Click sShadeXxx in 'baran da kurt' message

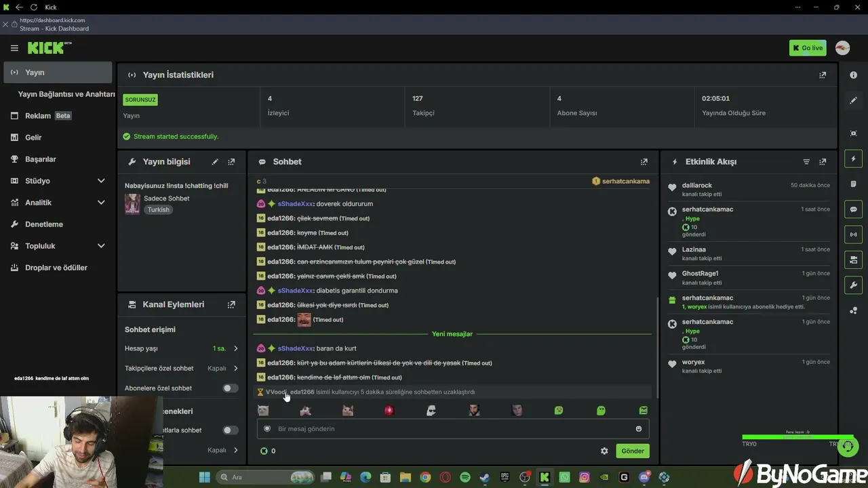(x=295, y=348)
